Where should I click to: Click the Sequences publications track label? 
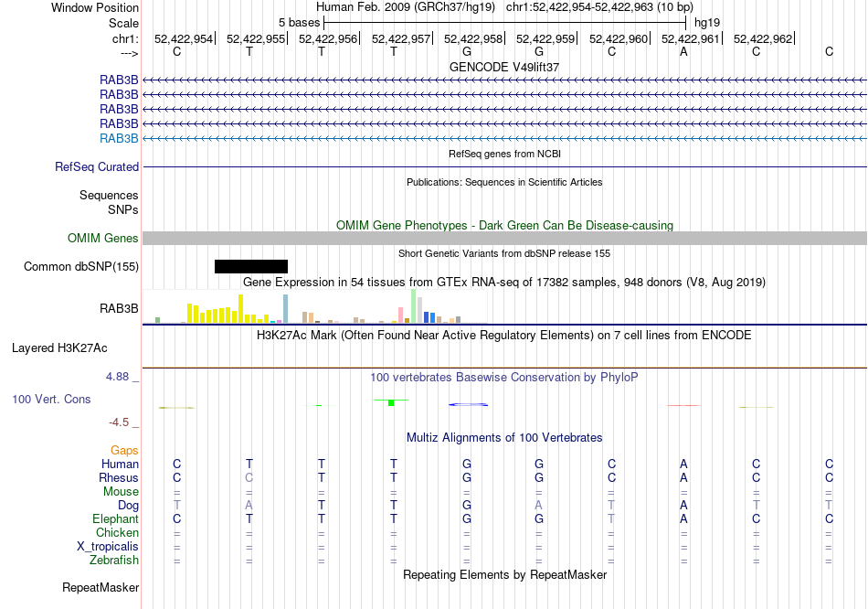point(109,195)
